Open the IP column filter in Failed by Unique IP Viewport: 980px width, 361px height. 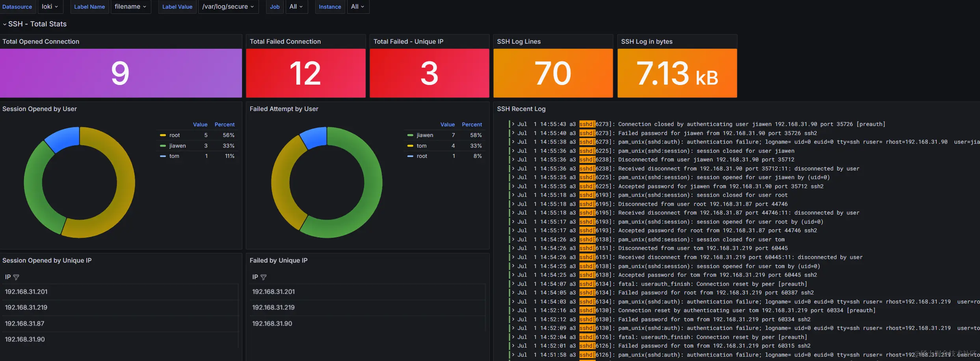[264, 277]
